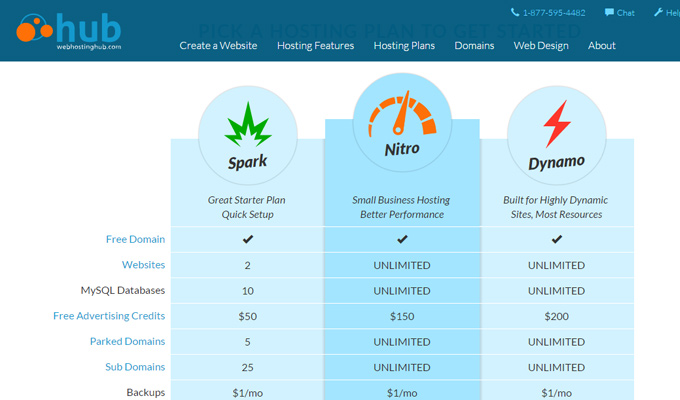This screenshot has width=680, height=400.
Task: Click Nitro Sub Domains UNLIMITED value
Action: [x=402, y=368]
